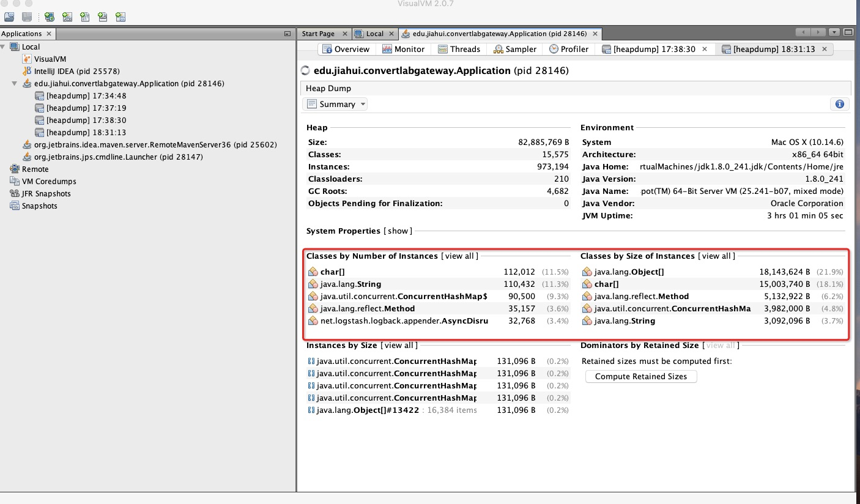Close the Start Page tab

(x=345, y=34)
